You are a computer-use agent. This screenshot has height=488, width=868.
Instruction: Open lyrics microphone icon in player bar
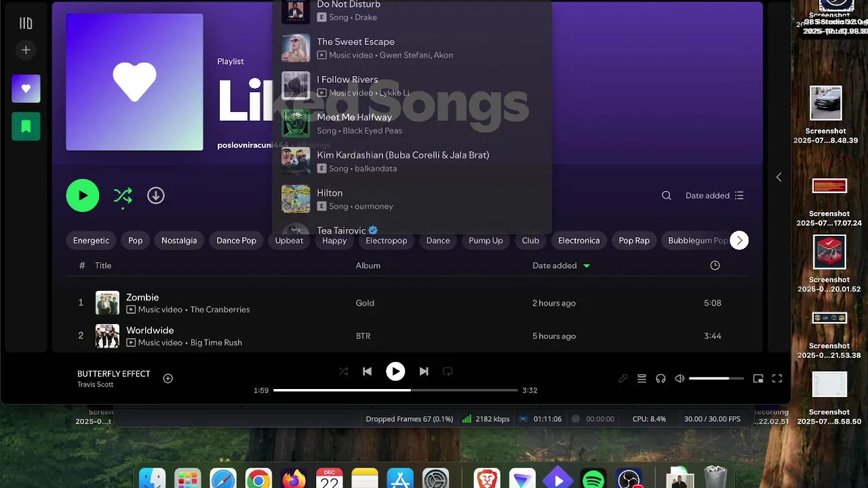tap(623, 379)
